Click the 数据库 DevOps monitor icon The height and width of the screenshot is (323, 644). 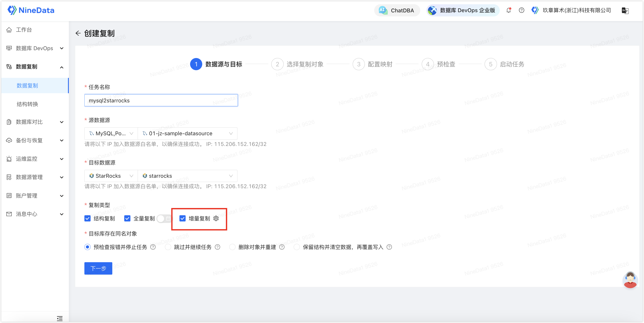9,48
